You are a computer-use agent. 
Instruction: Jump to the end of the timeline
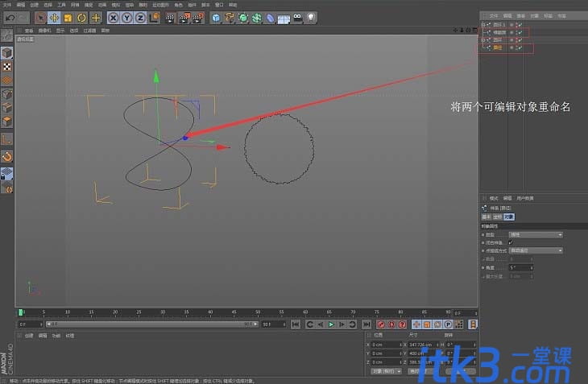(x=366, y=324)
